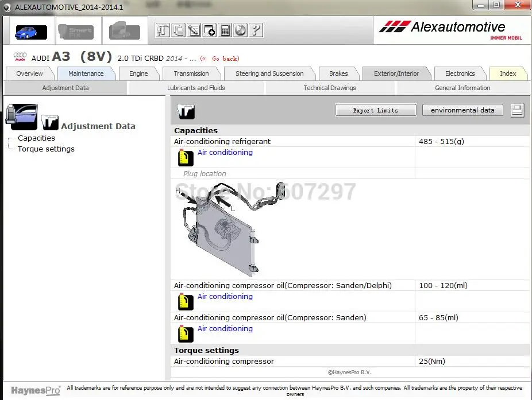Open the Electronics tab

click(460, 73)
